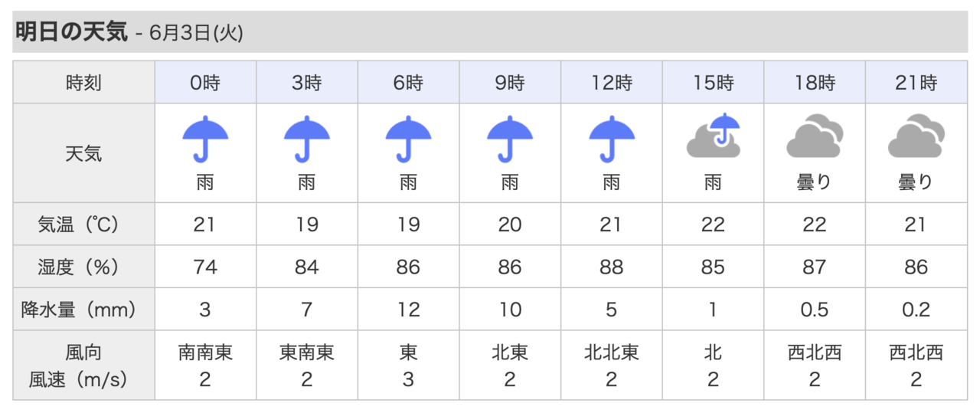This screenshot has width=980, height=413.
Task: Click the 時刻 row label
Action: pyautogui.click(x=84, y=83)
